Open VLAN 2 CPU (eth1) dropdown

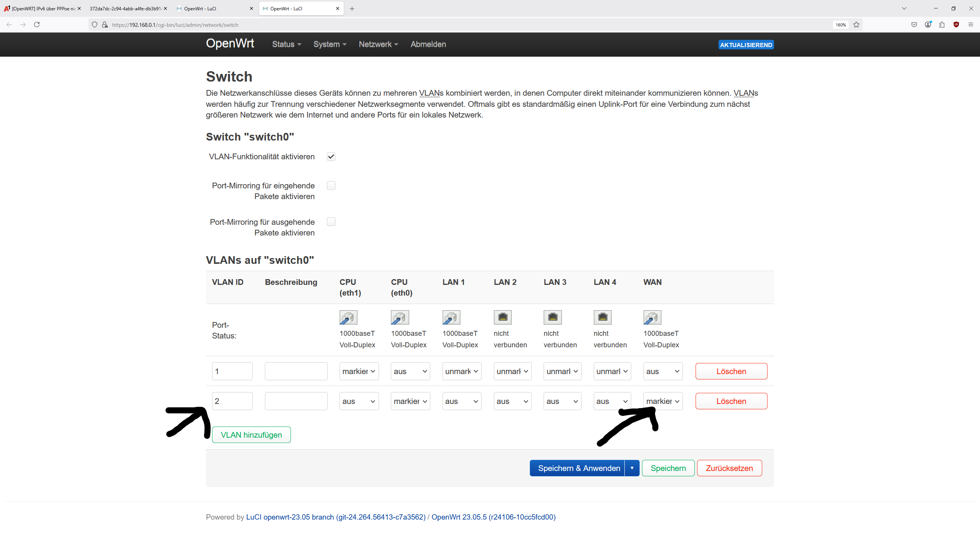point(359,401)
